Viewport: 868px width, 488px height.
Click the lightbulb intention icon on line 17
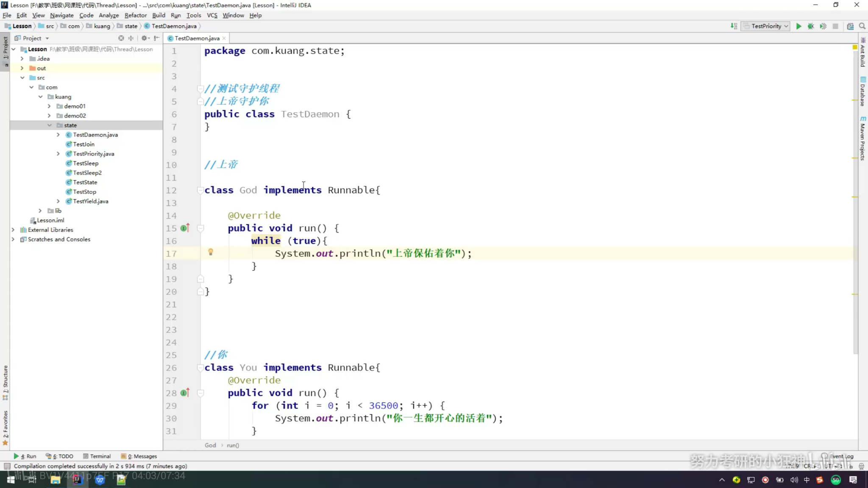click(211, 252)
